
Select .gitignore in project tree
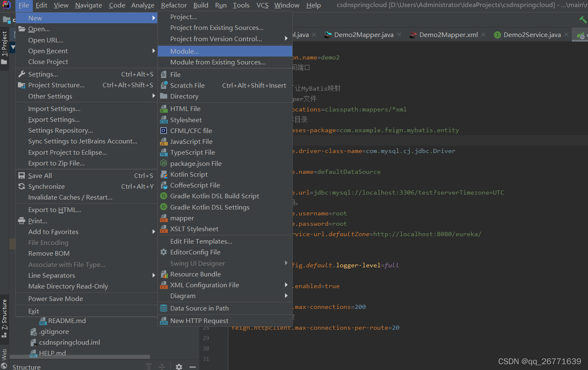54,331
